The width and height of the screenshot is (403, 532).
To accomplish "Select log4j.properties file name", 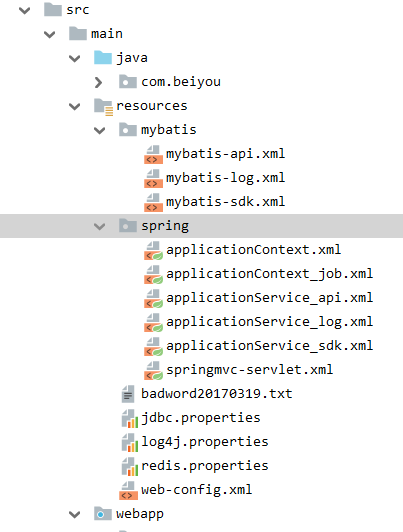I will pos(205,442).
